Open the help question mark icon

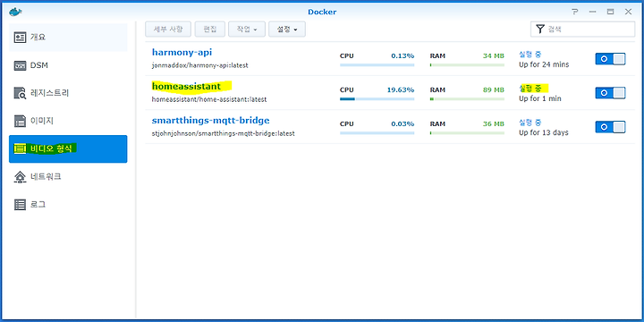574,12
